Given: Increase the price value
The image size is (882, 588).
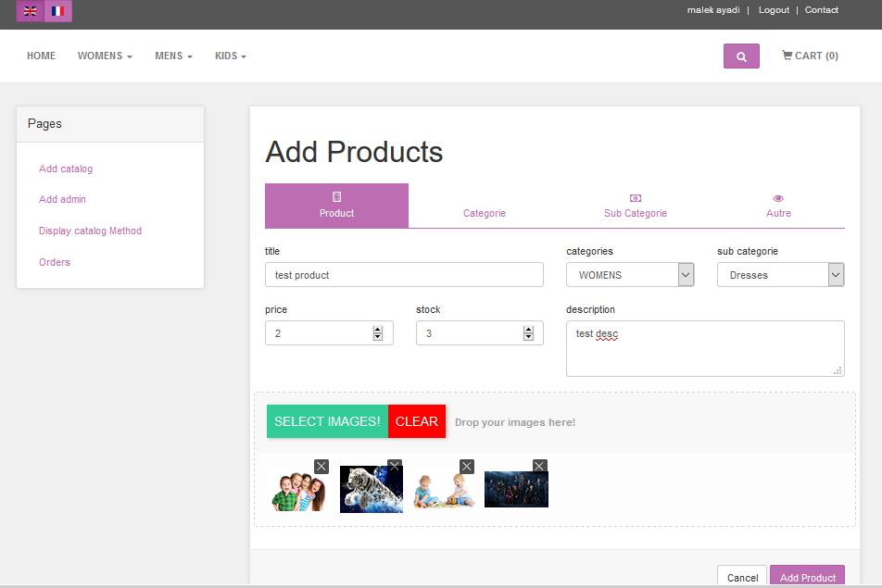Looking at the screenshot, I should [x=378, y=330].
